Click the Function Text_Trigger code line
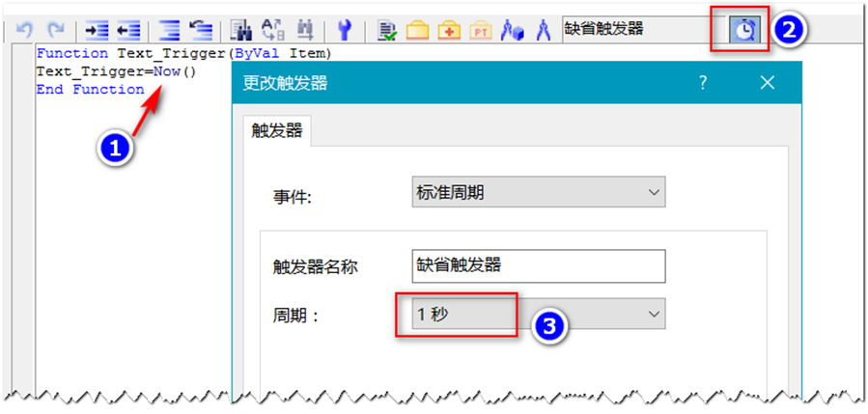 [183, 54]
